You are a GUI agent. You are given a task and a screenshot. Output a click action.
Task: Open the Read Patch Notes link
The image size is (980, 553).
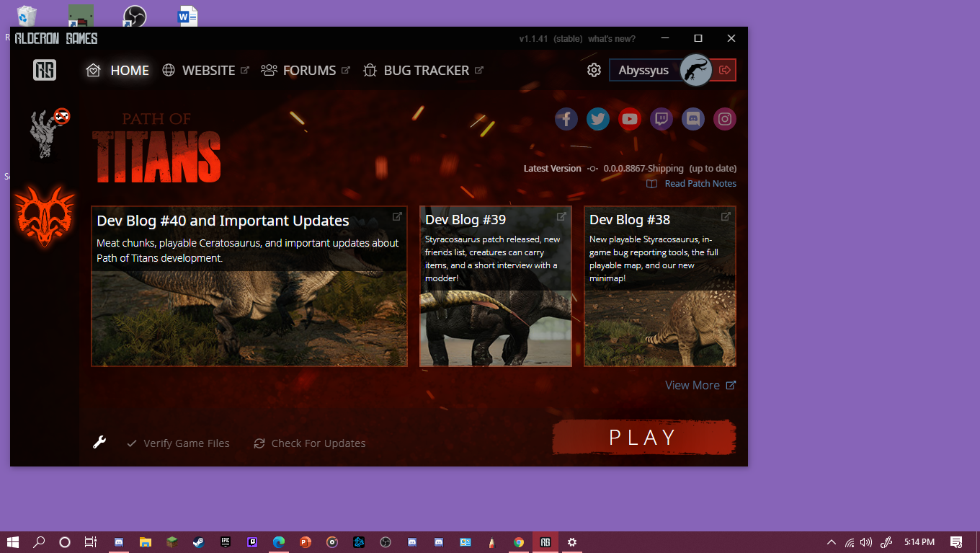692,184
